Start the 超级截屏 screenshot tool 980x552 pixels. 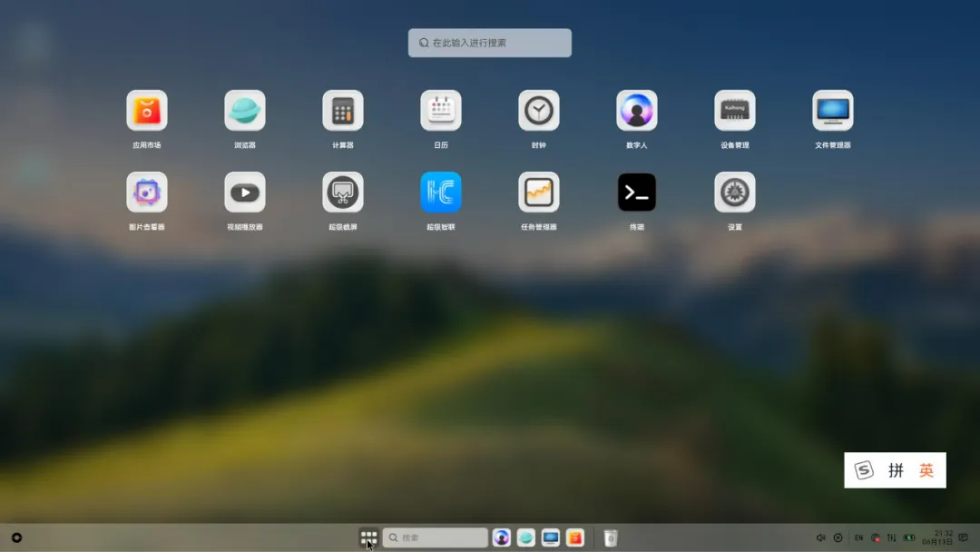(x=343, y=192)
